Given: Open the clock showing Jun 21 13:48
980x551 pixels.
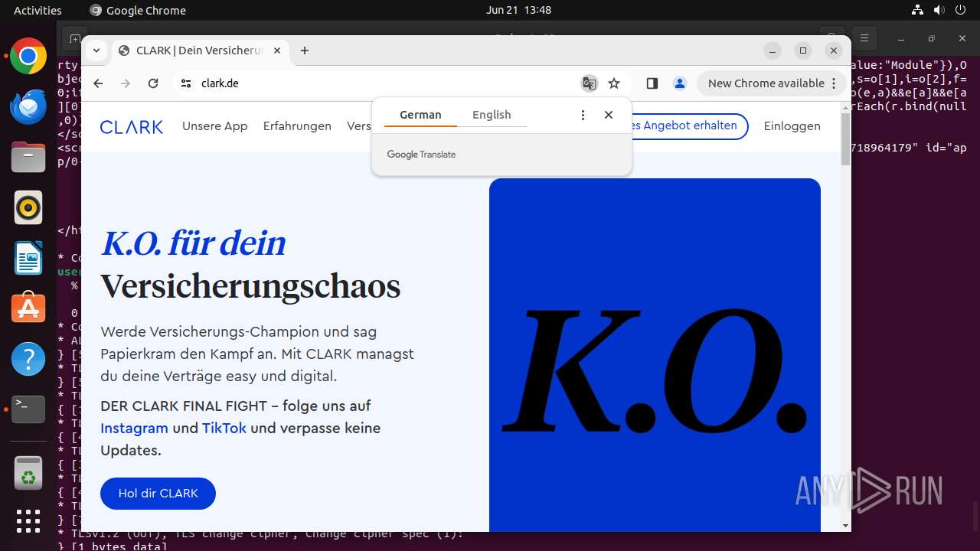Looking at the screenshot, I should coord(518,10).
